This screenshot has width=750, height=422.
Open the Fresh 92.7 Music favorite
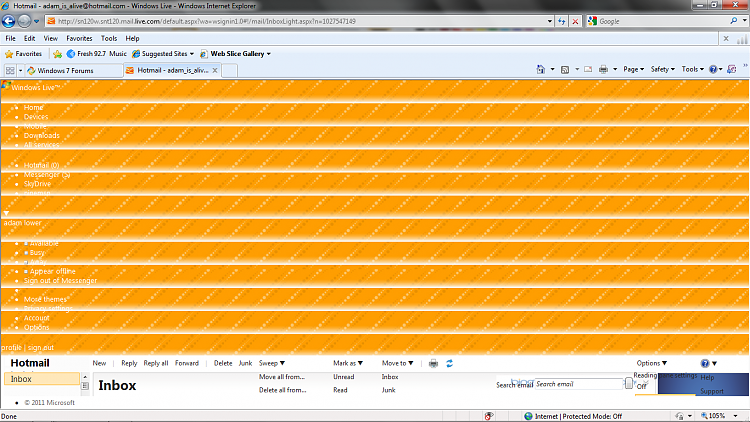pos(97,54)
